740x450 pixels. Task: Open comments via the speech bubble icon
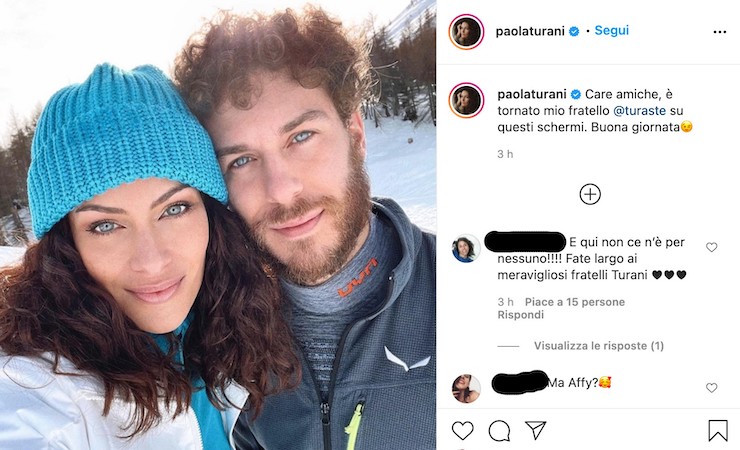click(499, 430)
